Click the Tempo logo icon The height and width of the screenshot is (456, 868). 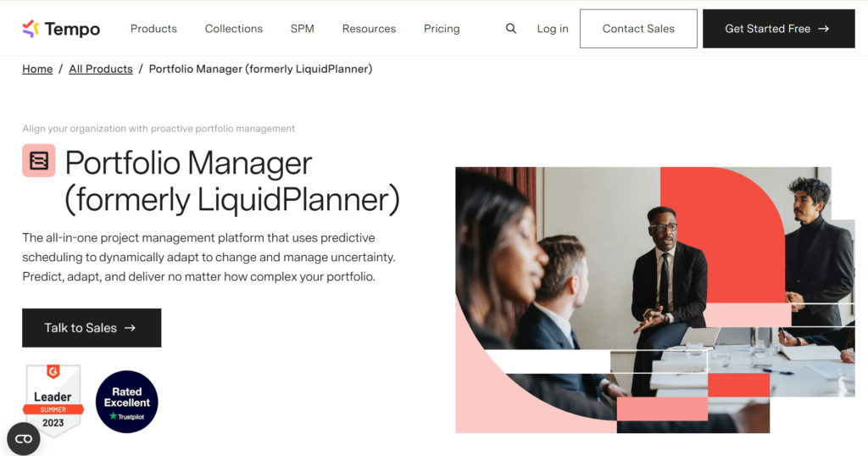point(31,28)
